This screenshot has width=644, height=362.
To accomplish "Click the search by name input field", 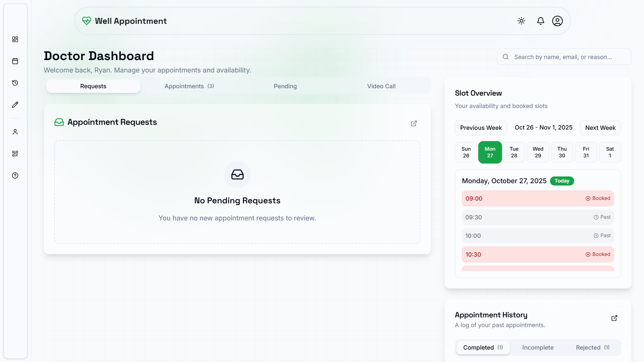I will tap(568, 57).
